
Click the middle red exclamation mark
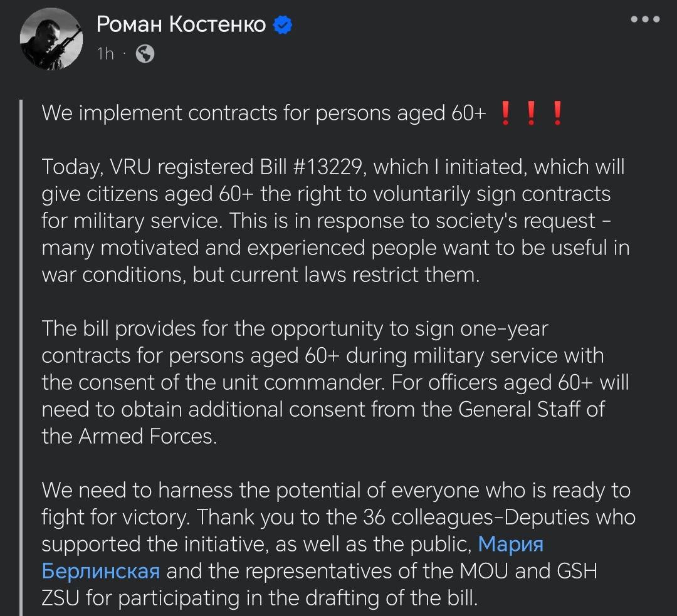(x=531, y=114)
